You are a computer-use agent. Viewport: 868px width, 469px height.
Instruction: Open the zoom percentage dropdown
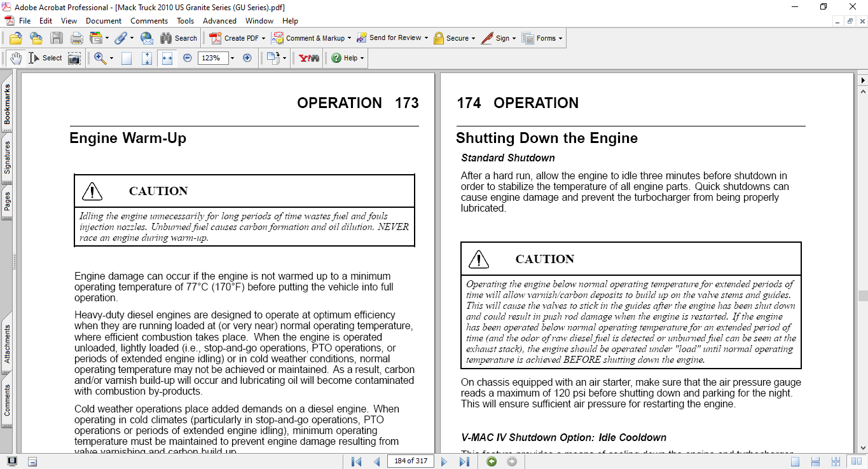point(232,58)
